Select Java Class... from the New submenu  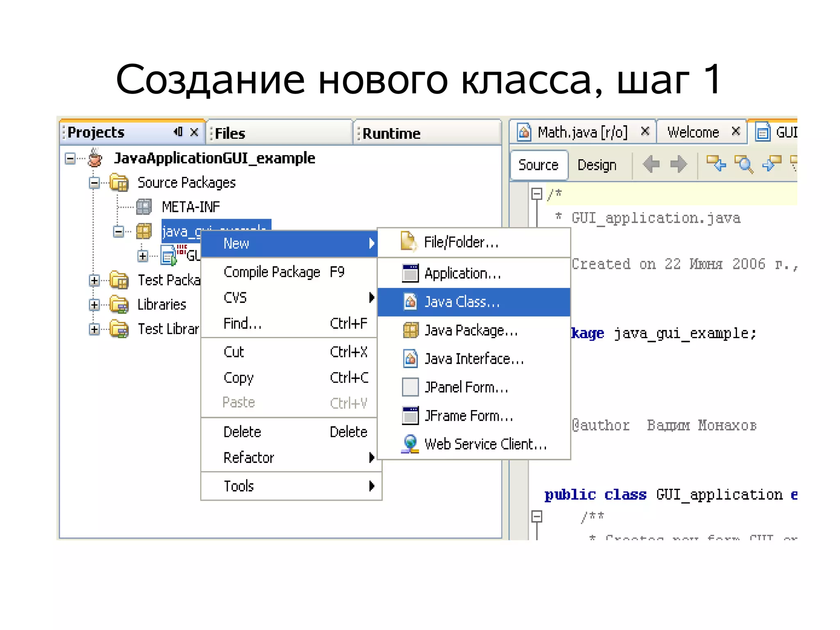point(474,302)
